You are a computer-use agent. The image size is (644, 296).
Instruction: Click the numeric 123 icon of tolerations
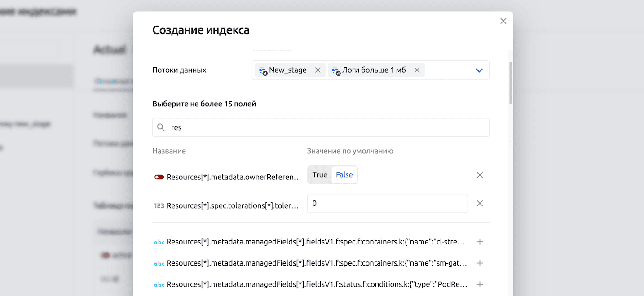159,206
